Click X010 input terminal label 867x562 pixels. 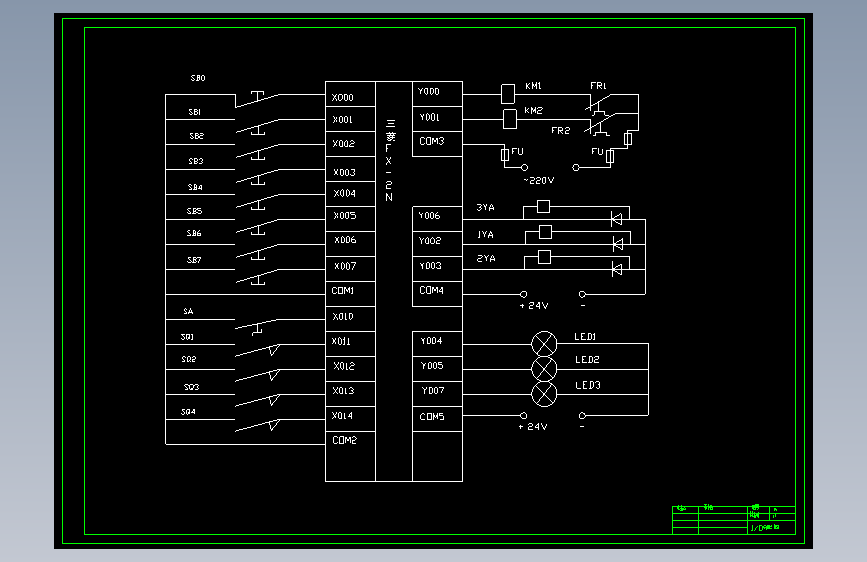click(343, 317)
